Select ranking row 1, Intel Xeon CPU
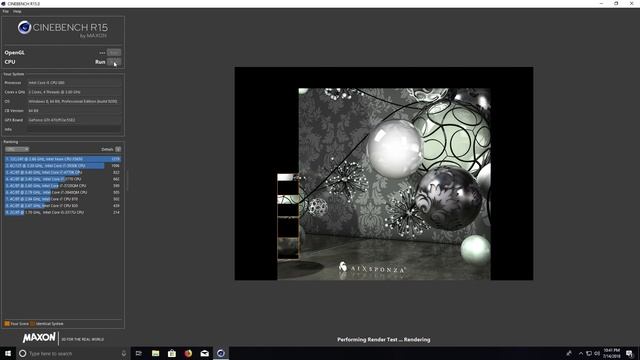640x360 pixels. coord(63,159)
